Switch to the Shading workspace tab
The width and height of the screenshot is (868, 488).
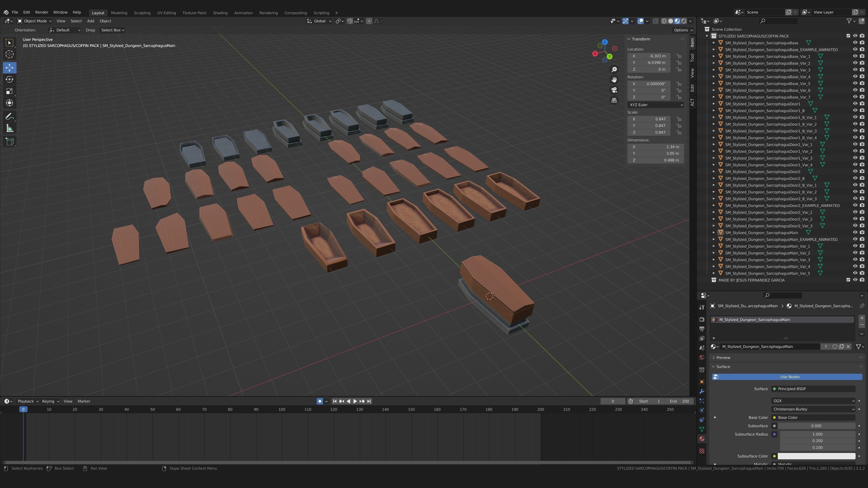220,13
